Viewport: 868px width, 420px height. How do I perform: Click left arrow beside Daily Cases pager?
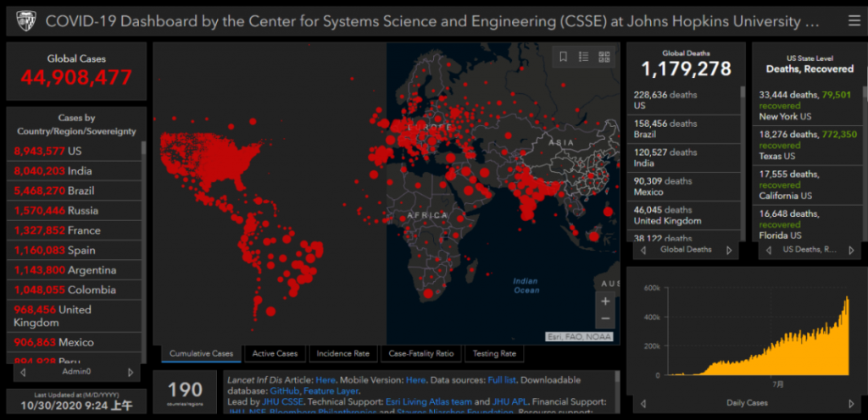pos(643,403)
